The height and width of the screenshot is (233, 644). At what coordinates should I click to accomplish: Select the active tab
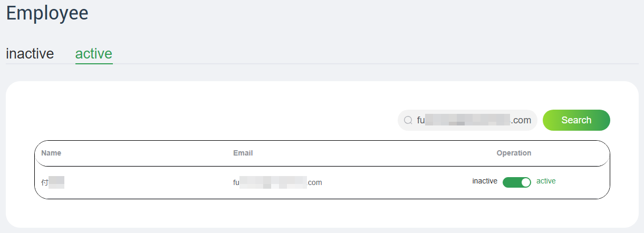click(x=94, y=54)
